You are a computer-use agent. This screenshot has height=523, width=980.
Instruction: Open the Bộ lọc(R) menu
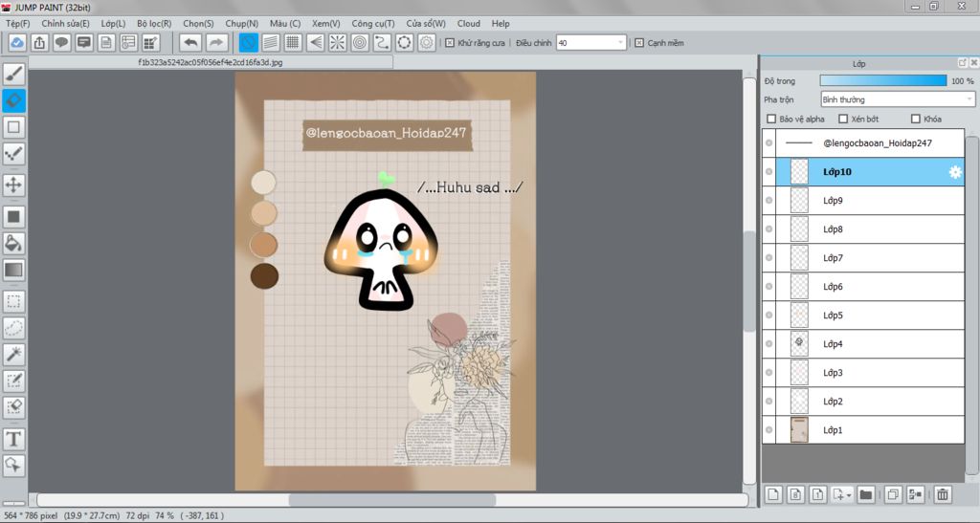154,23
